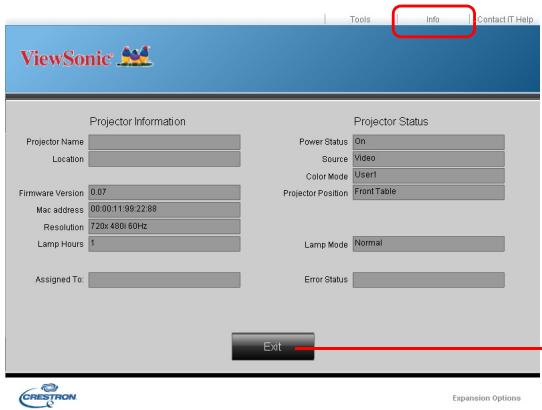
Task: Click the Projector Name field
Action: point(164,142)
